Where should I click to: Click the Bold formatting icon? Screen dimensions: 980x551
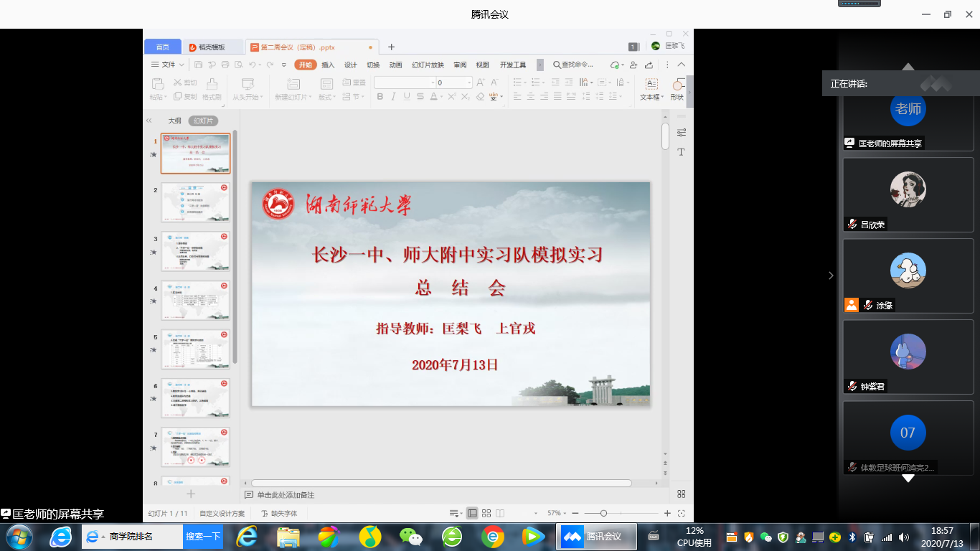380,97
